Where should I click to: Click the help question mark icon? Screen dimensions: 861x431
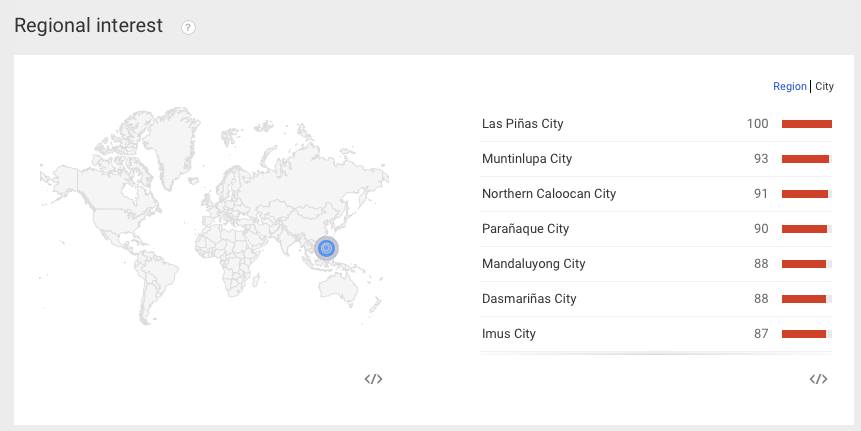pos(188,28)
